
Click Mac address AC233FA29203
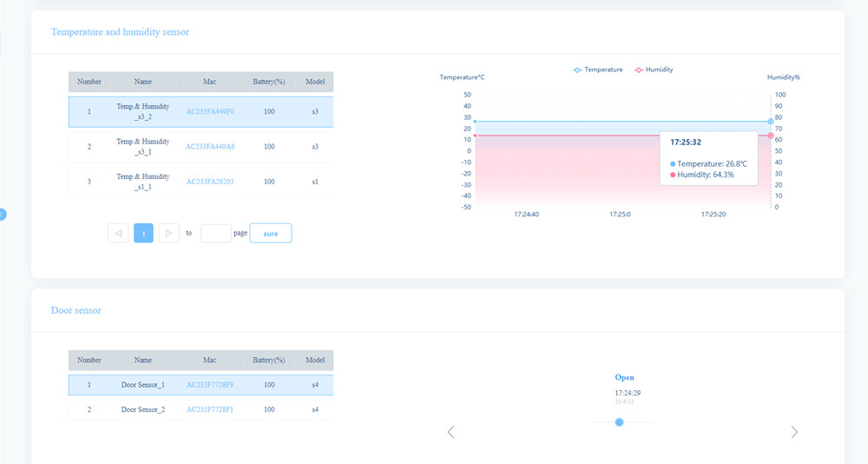(x=209, y=182)
